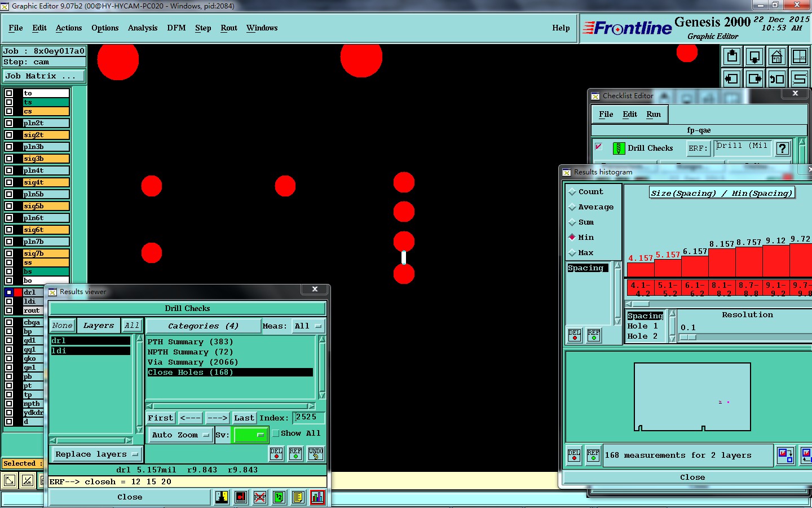Toggle the visibility box for layer sig2t

[9, 135]
